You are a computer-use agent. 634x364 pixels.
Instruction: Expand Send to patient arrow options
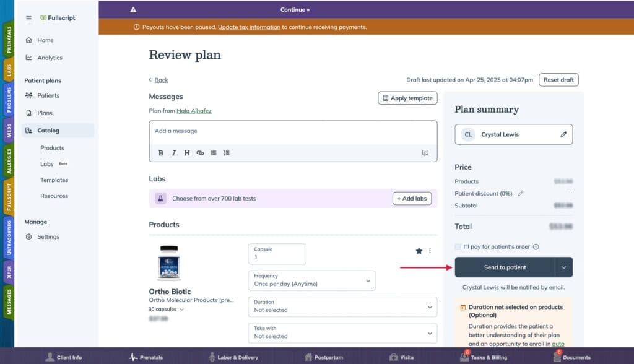click(x=563, y=267)
